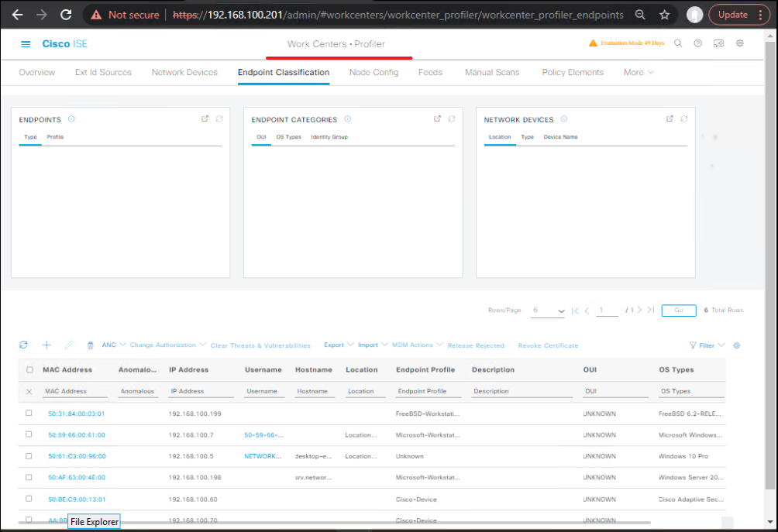Image resolution: width=778 pixels, height=532 pixels.
Task: Go to the next page of results
Action: click(x=639, y=310)
